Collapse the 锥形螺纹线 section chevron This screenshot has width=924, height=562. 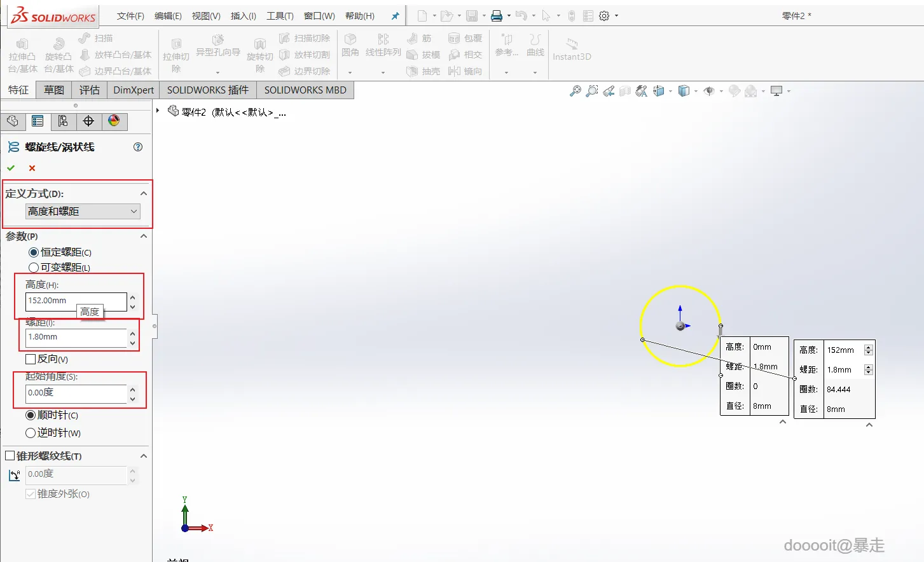pos(144,456)
